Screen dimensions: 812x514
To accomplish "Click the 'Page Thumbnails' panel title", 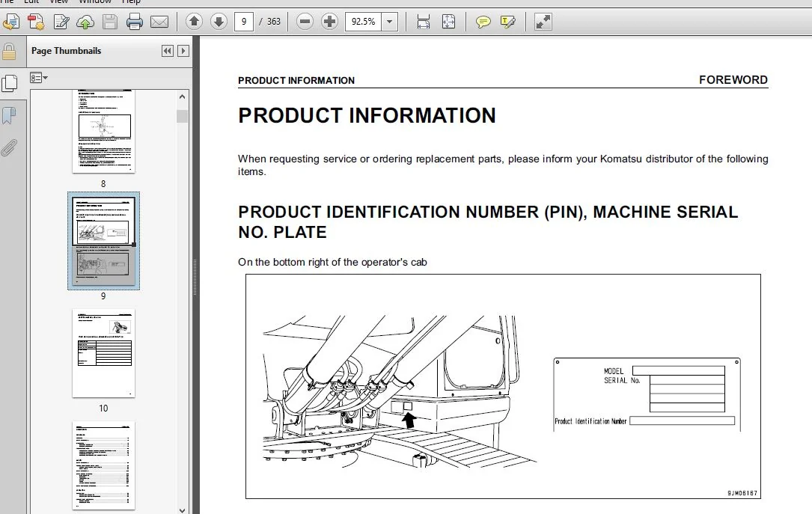I will click(x=67, y=51).
